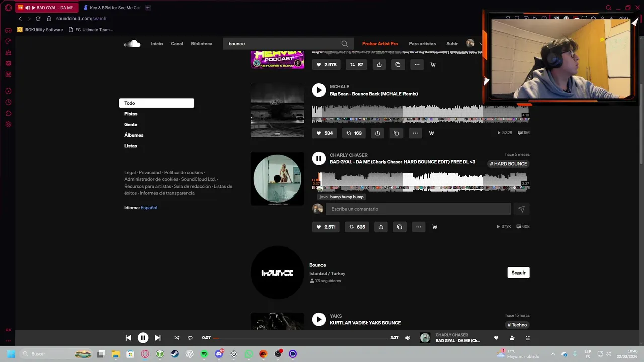
Task: Click the magnifier icon in the search box
Action: pyautogui.click(x=345, y=44)
